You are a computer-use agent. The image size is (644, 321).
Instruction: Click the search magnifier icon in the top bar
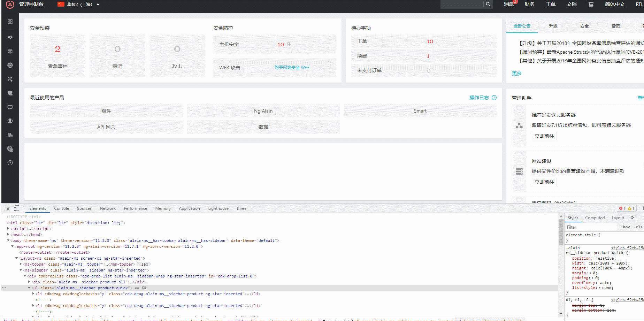(488, 4)
